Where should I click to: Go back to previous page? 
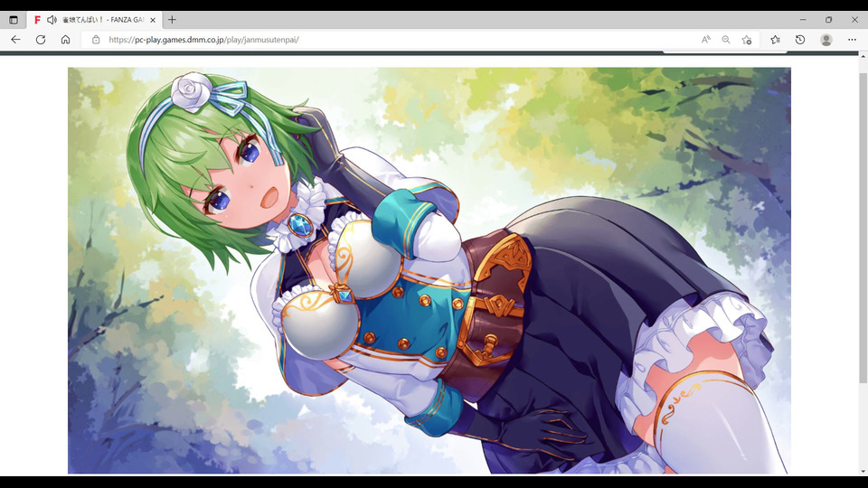pyautogui.click(x=15, y=40)
